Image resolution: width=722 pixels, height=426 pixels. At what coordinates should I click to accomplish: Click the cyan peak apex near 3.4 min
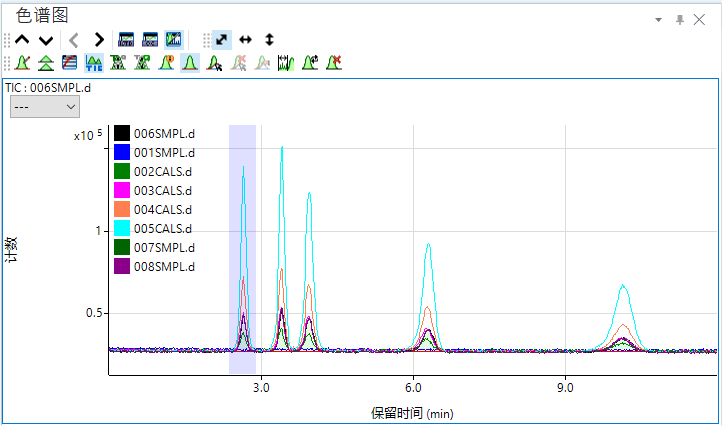coord(282,147)
